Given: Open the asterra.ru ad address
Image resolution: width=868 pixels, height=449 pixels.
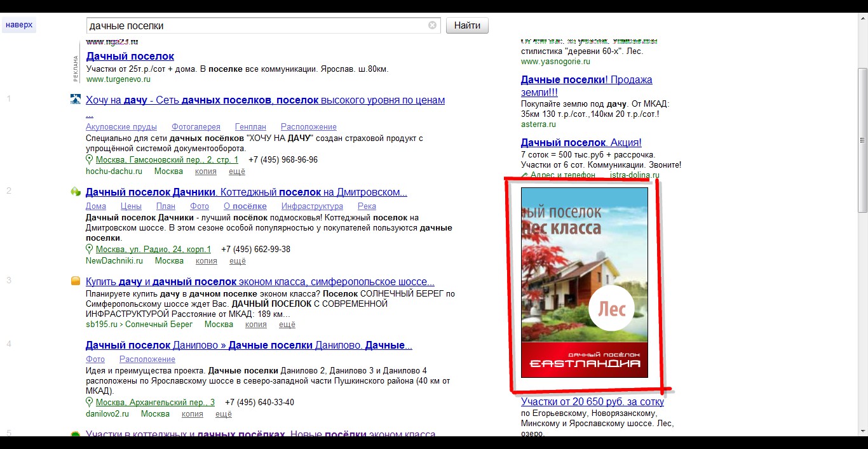Looking at the screenshot, I should coord(538,124).
